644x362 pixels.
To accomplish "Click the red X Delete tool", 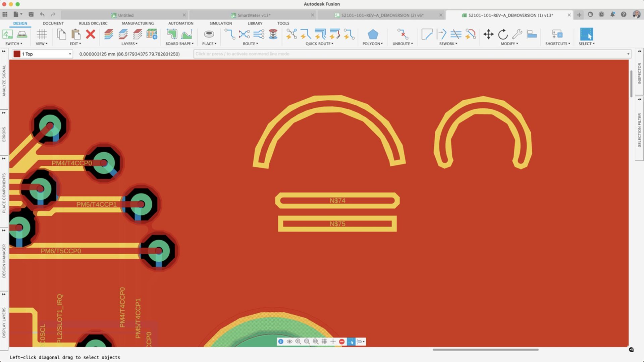I will (x=91, y=34).
